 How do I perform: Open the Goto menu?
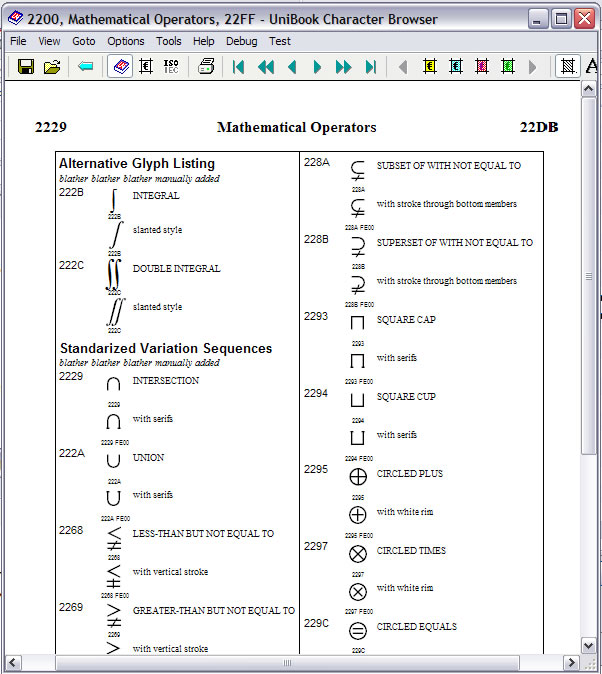click(x=84, y=41)
